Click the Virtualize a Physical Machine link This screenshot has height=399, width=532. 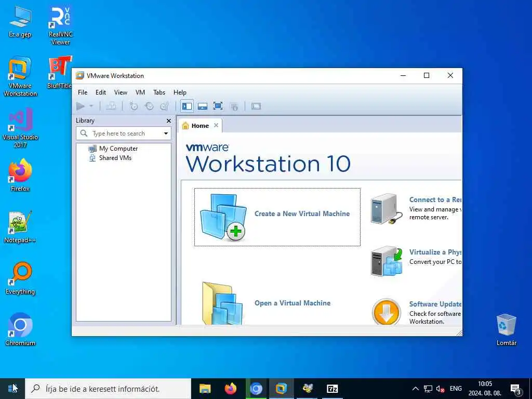[x=435, y=252]
